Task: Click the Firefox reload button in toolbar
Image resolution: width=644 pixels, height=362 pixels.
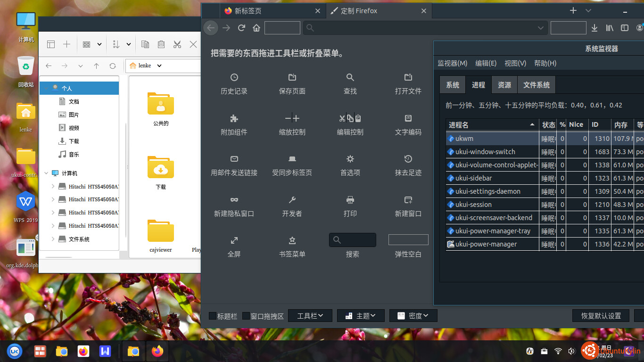Action: click(x=241, y=28)
